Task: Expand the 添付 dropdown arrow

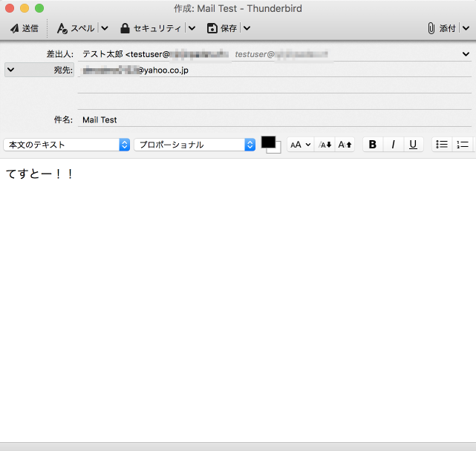Action: [x=466, y=28]
